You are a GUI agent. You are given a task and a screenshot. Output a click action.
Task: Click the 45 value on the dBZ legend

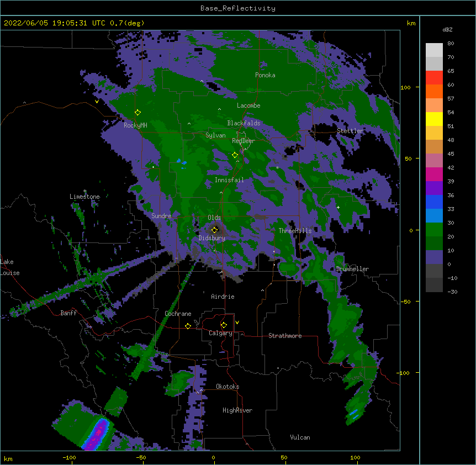451,154
